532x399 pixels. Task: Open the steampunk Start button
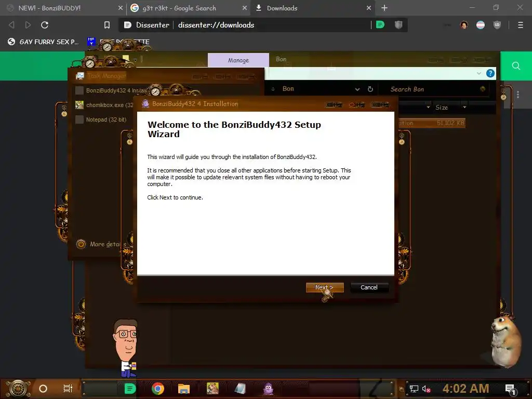18,389
